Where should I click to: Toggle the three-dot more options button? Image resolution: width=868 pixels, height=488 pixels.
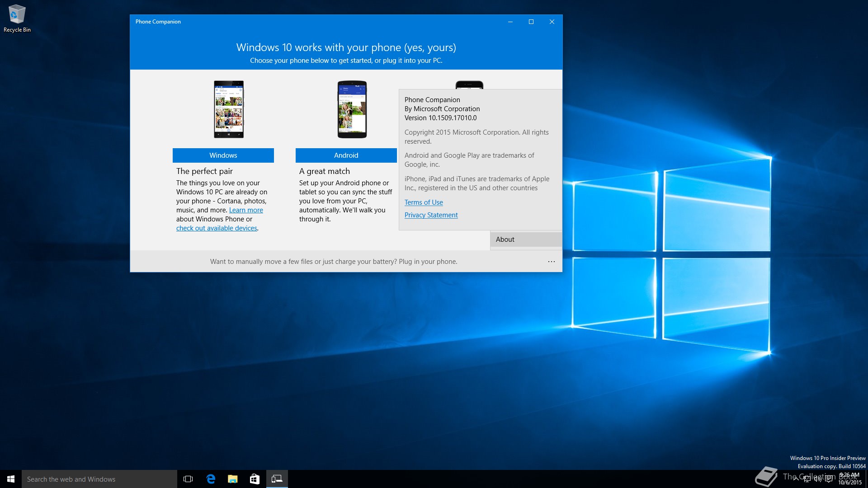[x=551, y=262]
